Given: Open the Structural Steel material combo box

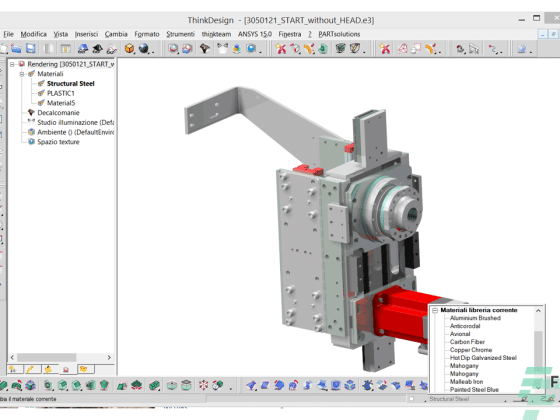Looking at the screenshot, I should pos(467,399).
